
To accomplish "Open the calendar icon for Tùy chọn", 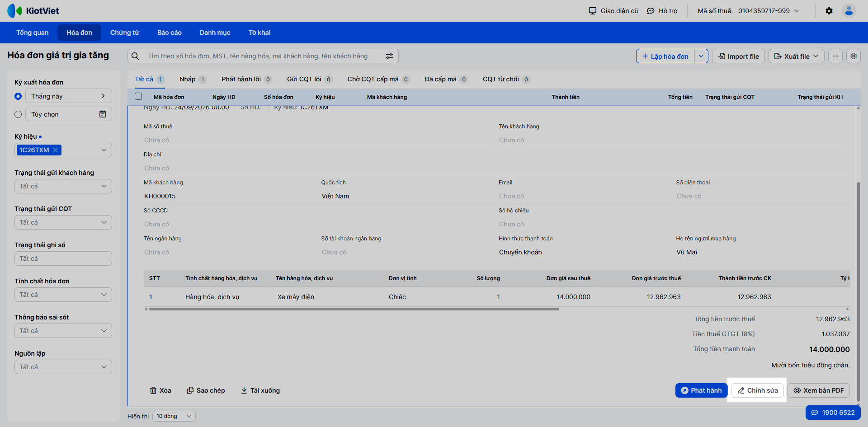I will pos(103,114).
